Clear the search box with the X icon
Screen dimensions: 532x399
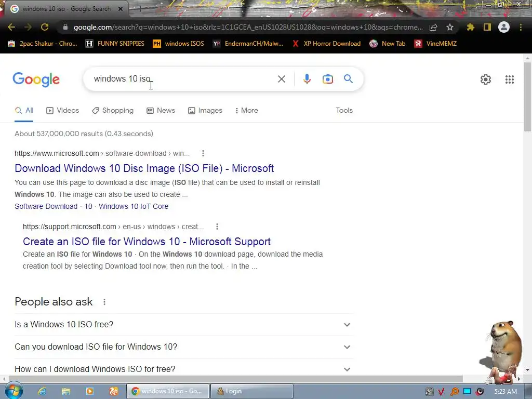[x=281, y=79]
